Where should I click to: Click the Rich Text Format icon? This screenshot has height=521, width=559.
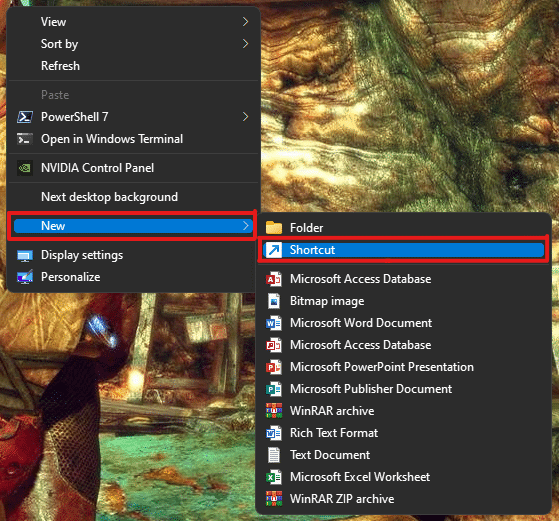coord(274,433)
